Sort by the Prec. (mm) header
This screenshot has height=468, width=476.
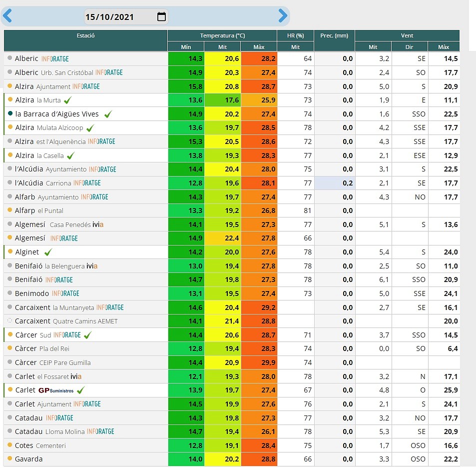pos(334,40)
